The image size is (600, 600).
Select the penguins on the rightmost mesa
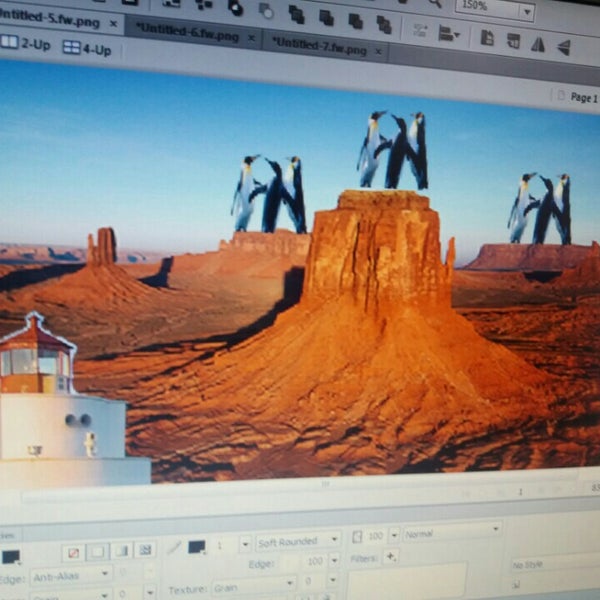[x=540, y=208]
